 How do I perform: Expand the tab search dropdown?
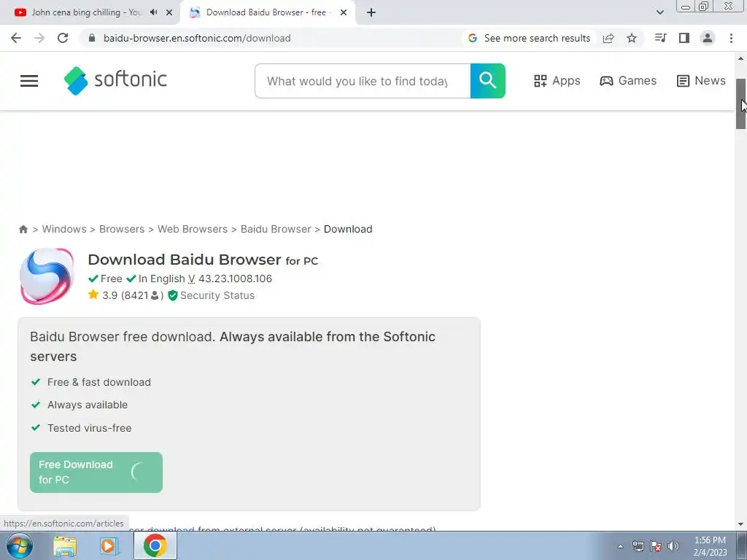pos(659,13)
